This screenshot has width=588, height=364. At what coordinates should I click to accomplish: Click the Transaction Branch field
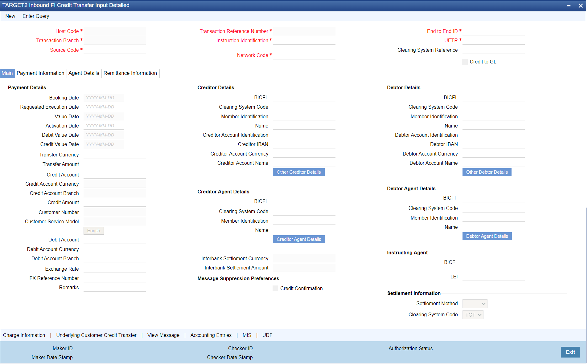click(x=115, y=40)
